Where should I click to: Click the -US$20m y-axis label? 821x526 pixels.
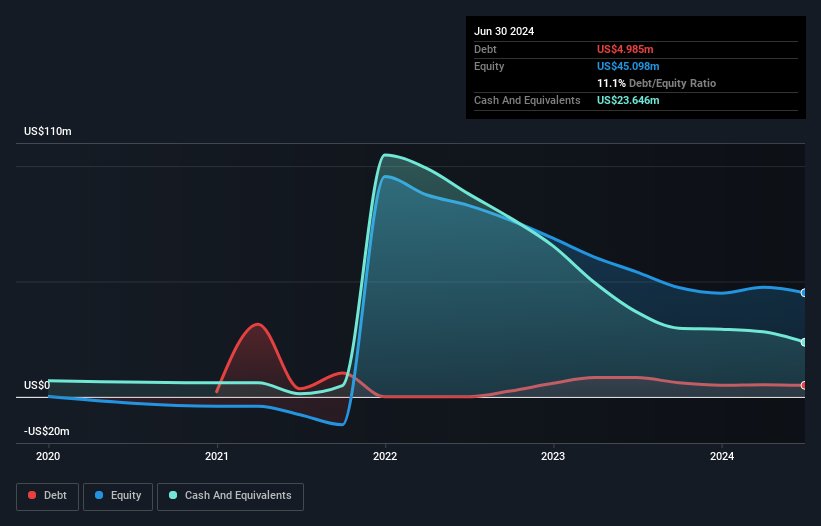(x=47, y=431)
